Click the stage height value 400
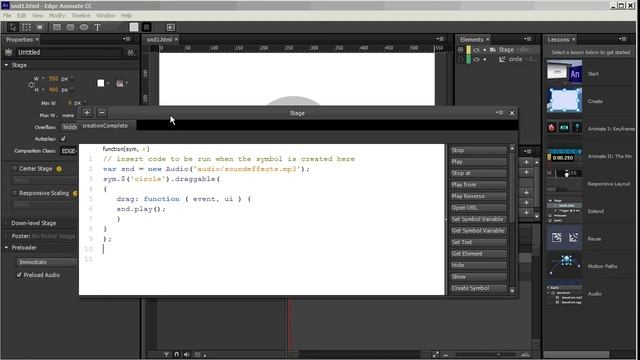 53,89
